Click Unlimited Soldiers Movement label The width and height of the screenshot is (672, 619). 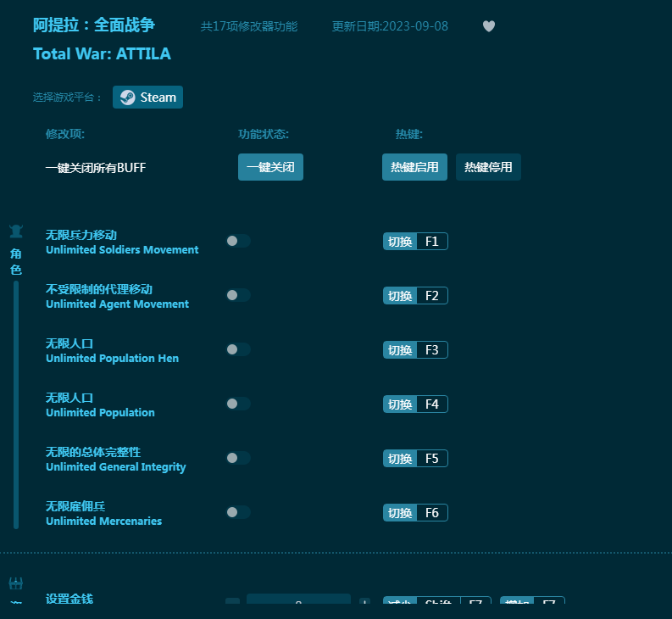tap(122, 249)
